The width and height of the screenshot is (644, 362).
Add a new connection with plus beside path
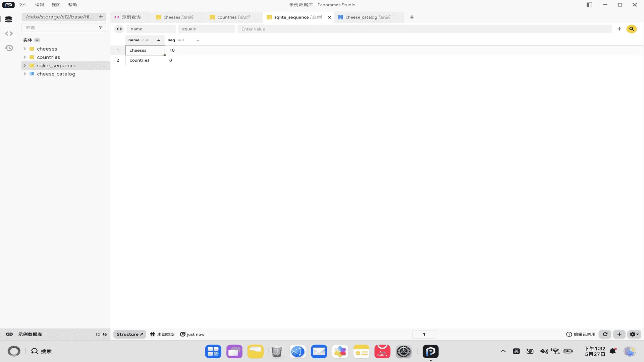pos(101,17)
